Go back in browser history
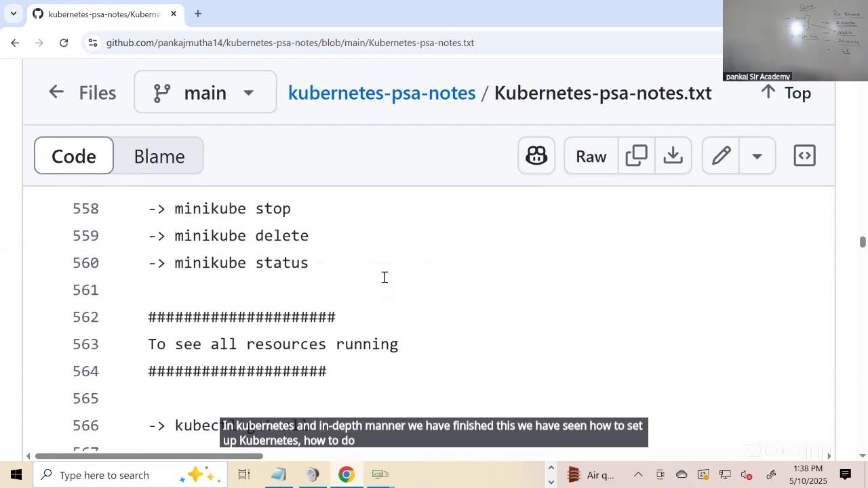This screenshot has height=488, width=868. coord(15,43)
